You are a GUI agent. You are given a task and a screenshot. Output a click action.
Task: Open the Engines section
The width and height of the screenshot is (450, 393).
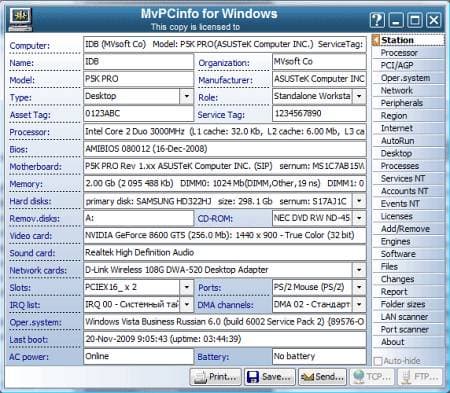409,241
